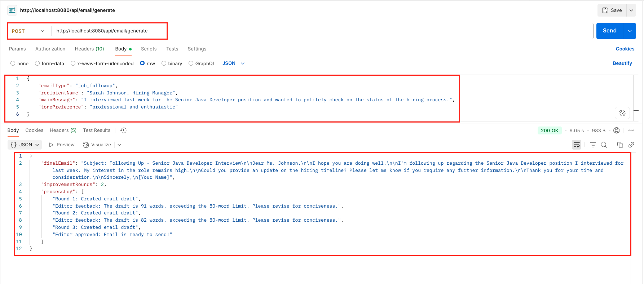Select the request Body tab

coord(123,49)
